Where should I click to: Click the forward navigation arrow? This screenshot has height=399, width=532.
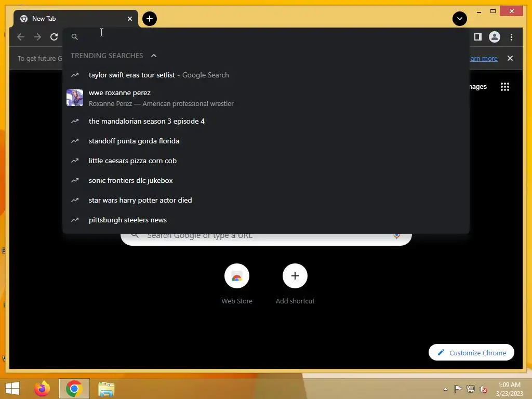coord(37,37)
